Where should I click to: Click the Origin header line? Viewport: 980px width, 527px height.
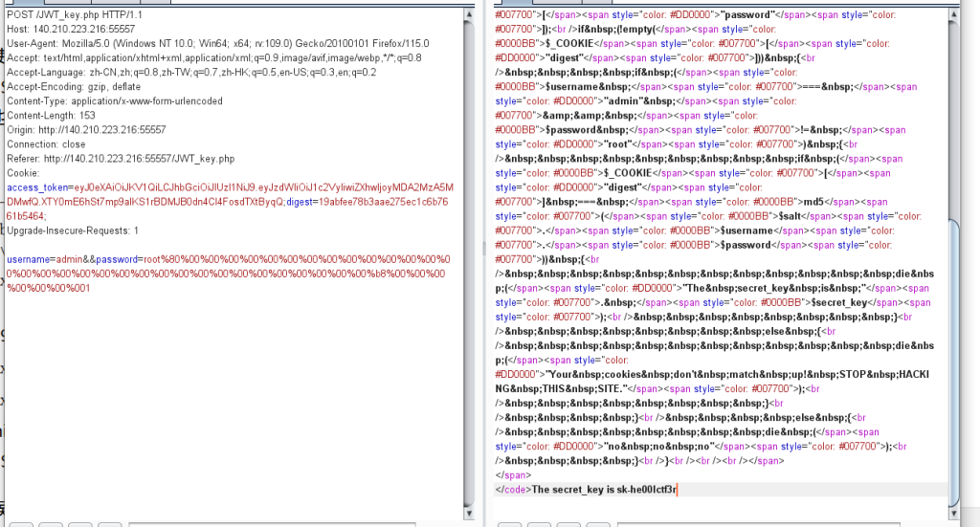(x=86, y=130)
